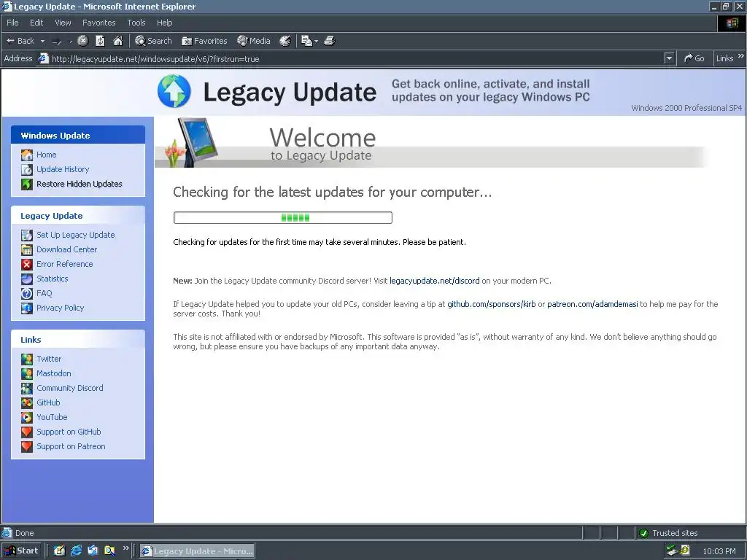Image resolution: width=747 pixels, height=560 pixels.
Task: Open the View menu
Action: [x=63, y=23]
